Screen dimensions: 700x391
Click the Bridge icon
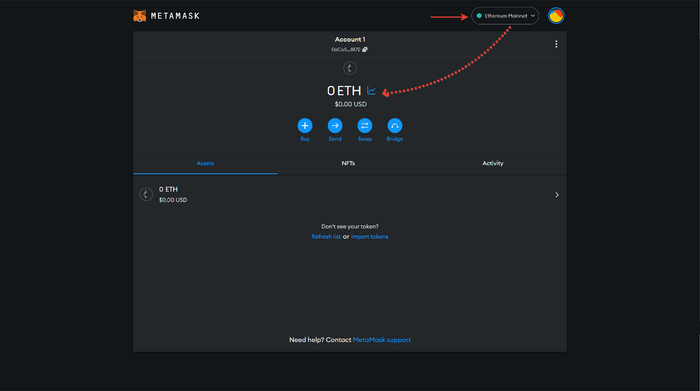click(x=395, y=125)
